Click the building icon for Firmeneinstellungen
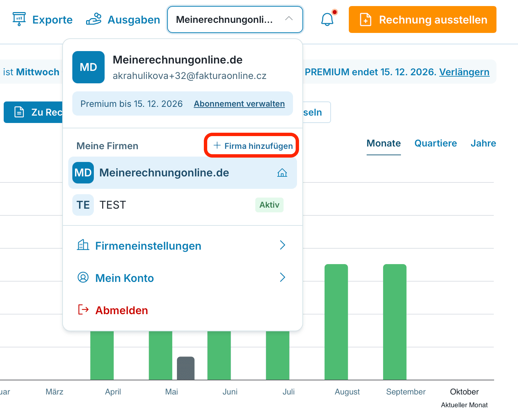 (83, 245)
